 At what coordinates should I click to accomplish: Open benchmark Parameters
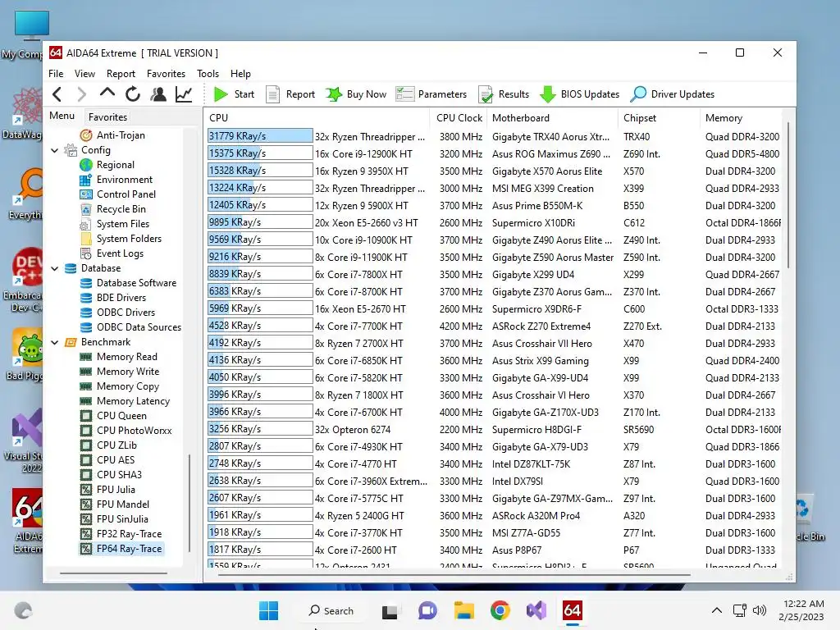(431, 94)
